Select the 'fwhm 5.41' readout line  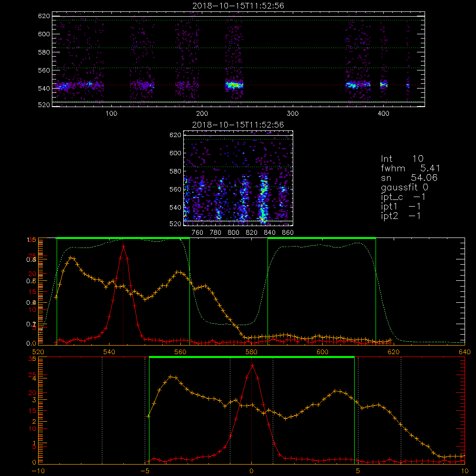point(410,168)
